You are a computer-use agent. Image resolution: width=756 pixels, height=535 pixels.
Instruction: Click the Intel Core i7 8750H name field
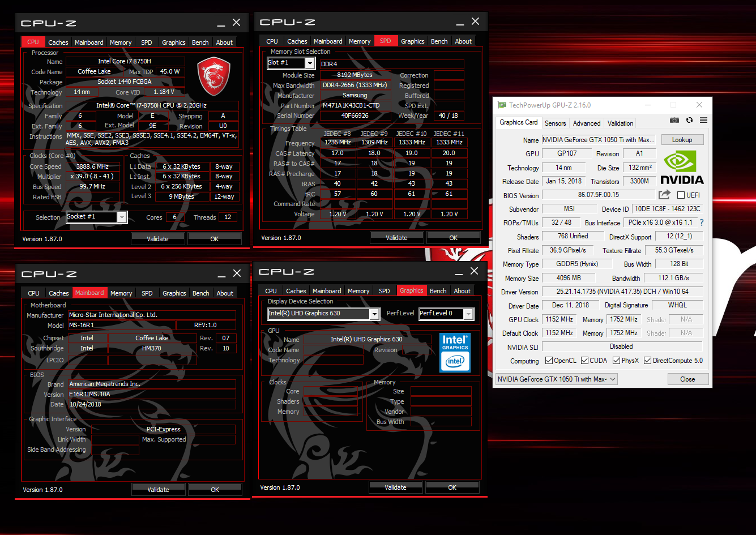(125, 61)
